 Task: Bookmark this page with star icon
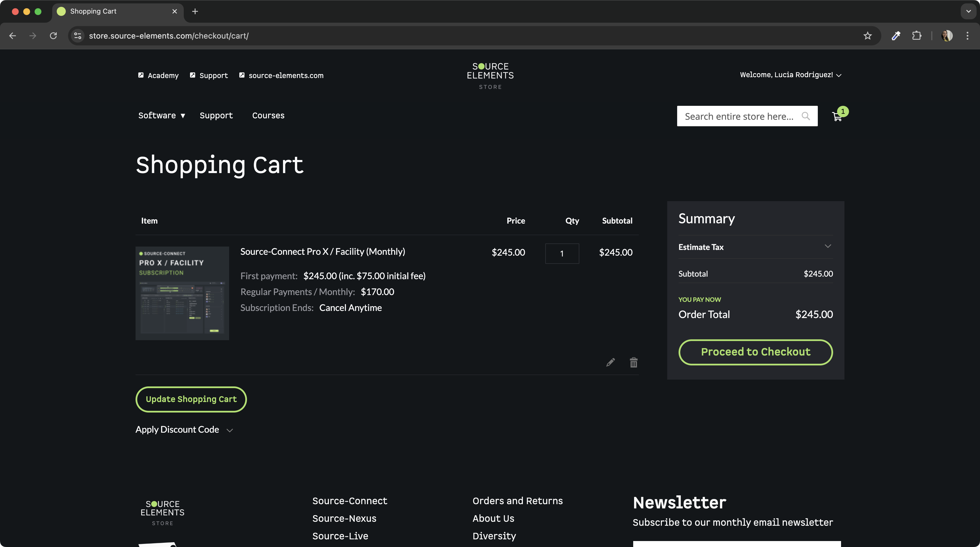point(867,36)
